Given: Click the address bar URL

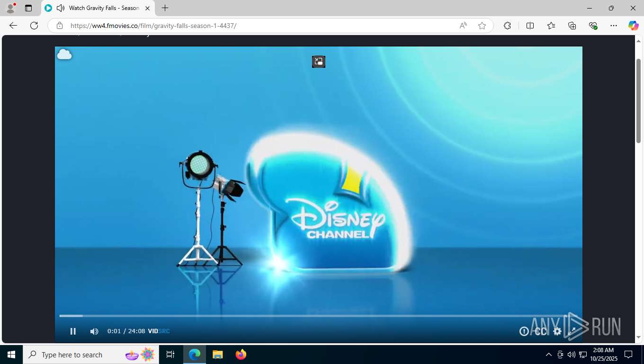Looking at the screenshot, I should tap(153, 26).
